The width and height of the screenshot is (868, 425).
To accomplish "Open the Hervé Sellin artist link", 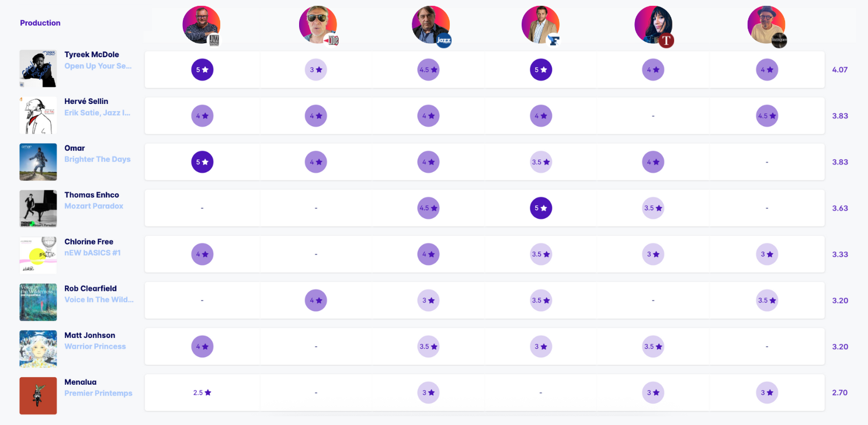I will pyautogui.click(x=86, y=102).
